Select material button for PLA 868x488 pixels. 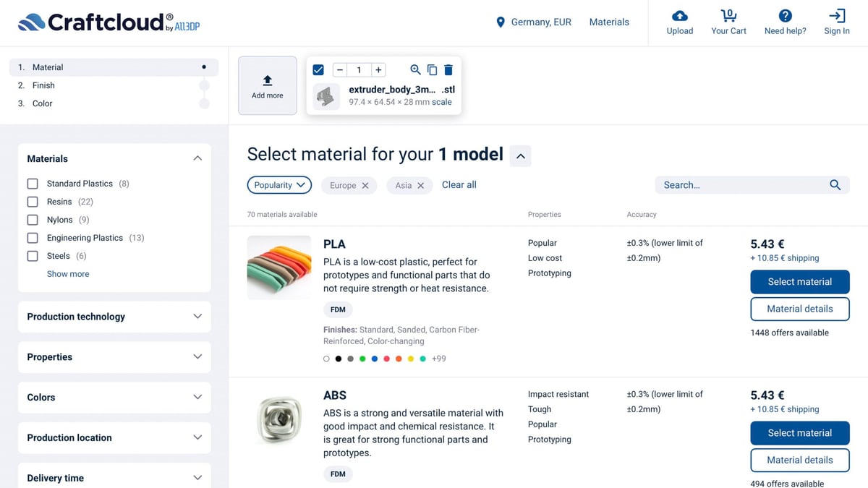pos(800,282)
